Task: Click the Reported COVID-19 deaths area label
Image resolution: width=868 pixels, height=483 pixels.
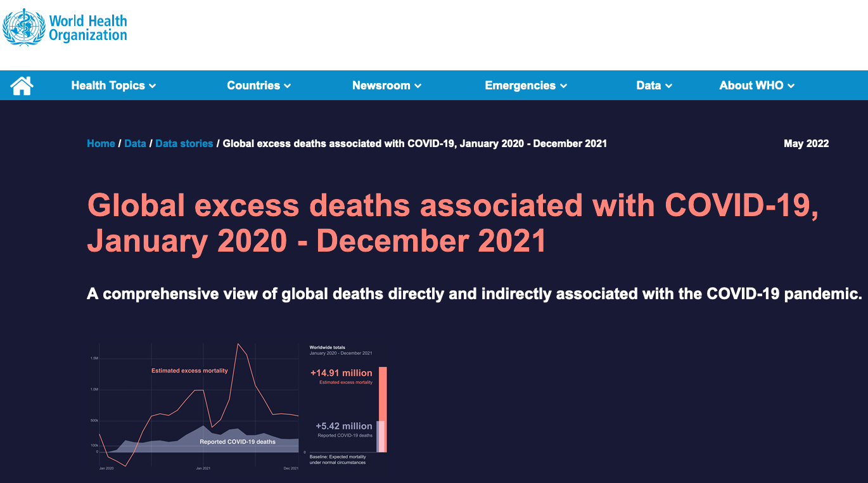Action: (x=238, y=442)
